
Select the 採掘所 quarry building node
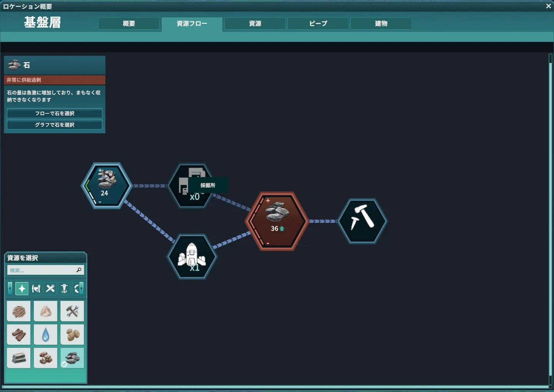coord(192,186)
